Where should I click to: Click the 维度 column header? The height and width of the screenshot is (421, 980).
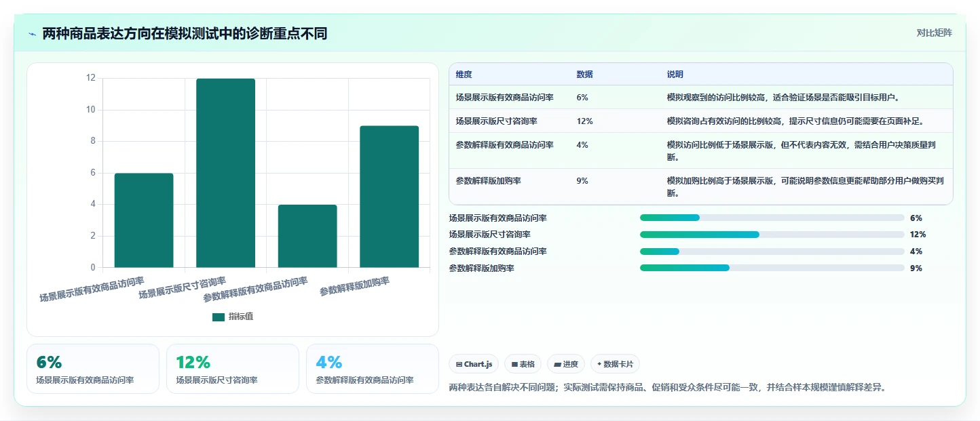pyautogui.click(x=464, y=74)
